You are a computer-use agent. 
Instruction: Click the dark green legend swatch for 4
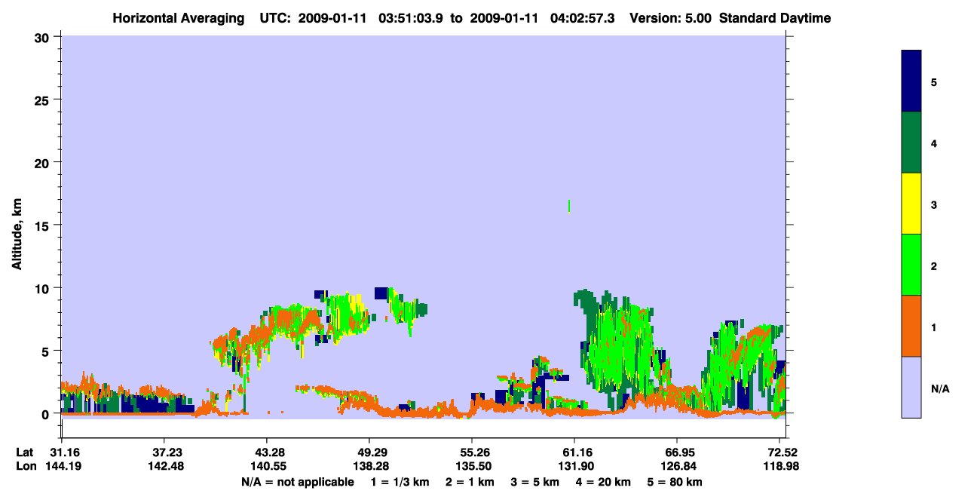(x=911, y=143)
